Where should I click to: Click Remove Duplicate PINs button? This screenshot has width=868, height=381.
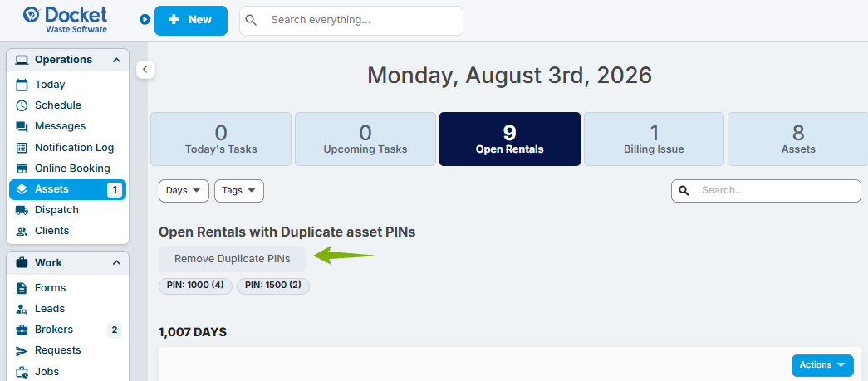[232, 259]
